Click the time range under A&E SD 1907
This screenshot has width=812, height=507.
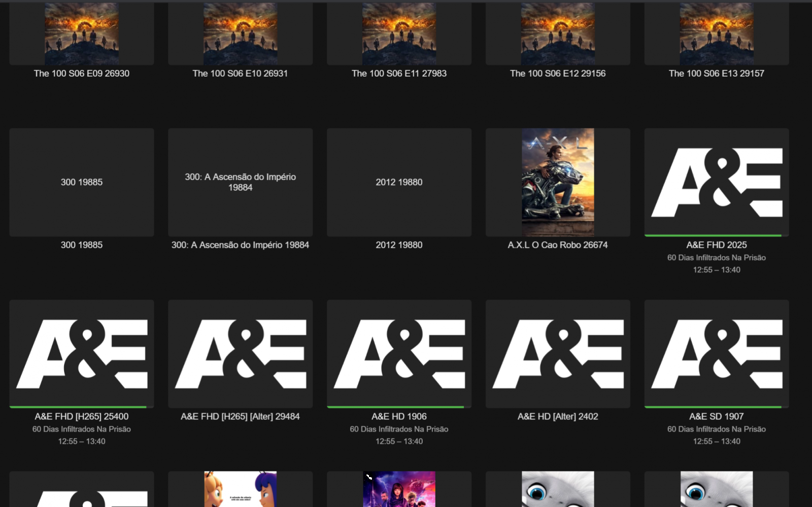click(717, 442)
